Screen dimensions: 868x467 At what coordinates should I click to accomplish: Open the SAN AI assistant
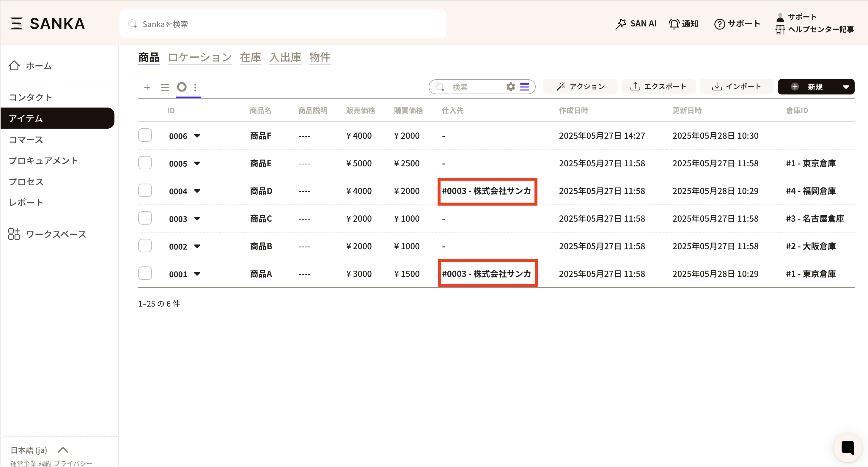[x=636, y=23]
